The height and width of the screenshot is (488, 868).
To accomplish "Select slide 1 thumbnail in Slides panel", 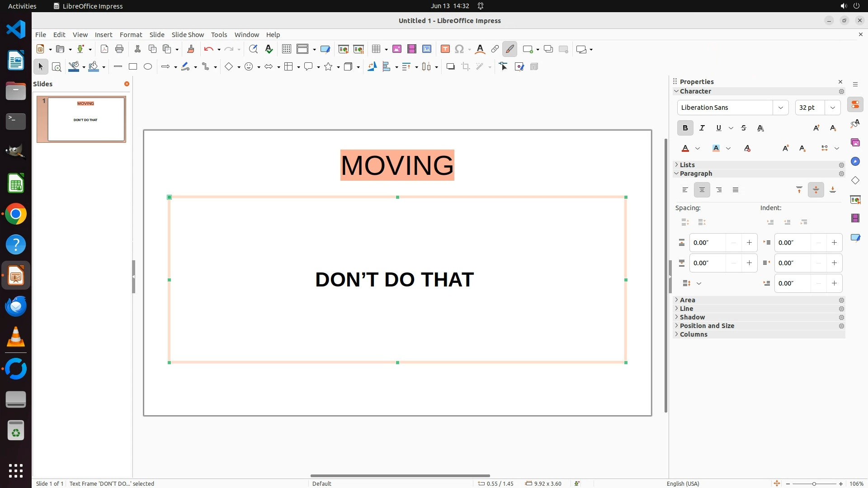I will (x=86, y=119).
